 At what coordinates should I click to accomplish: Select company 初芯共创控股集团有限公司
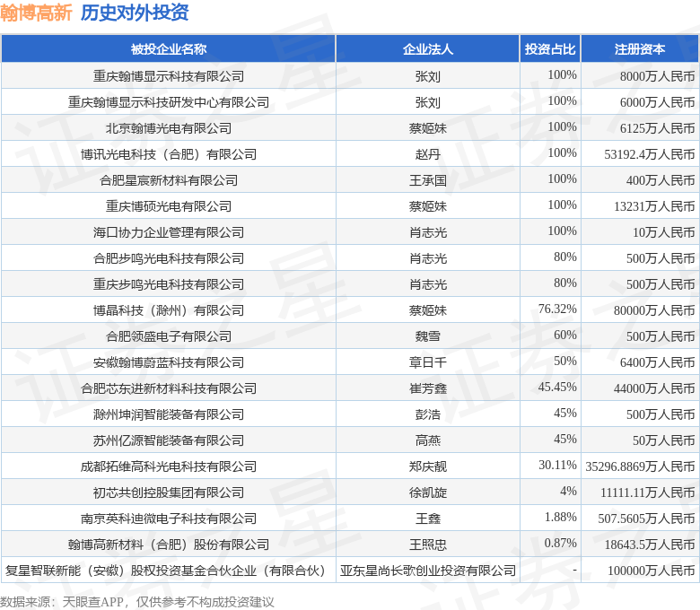coord(169,492)
